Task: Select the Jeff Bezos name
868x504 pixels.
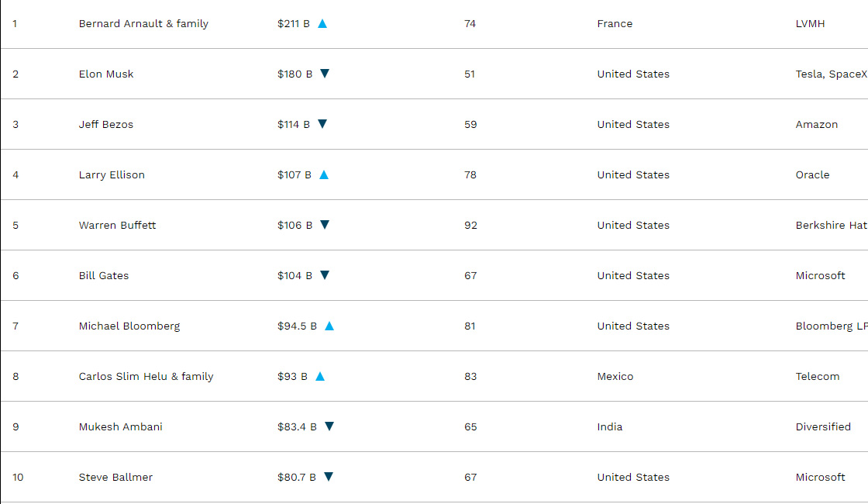Action: tap(106, 125)
